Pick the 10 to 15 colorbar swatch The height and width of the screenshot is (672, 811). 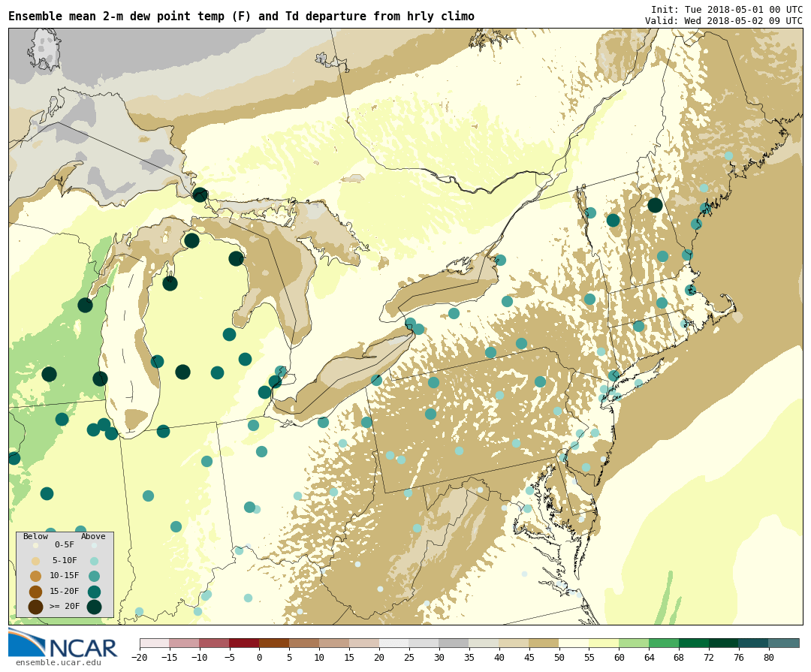point(334,643)
